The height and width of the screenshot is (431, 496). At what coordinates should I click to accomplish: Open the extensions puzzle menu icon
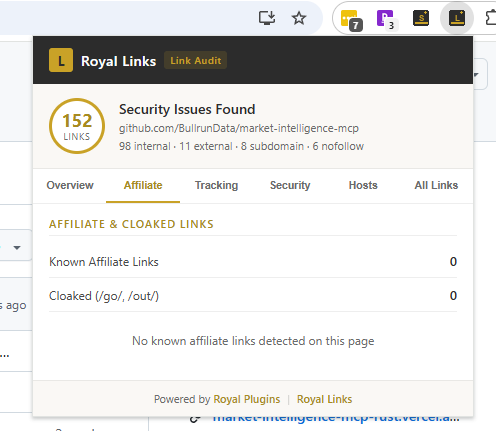(x=491, y=18)
